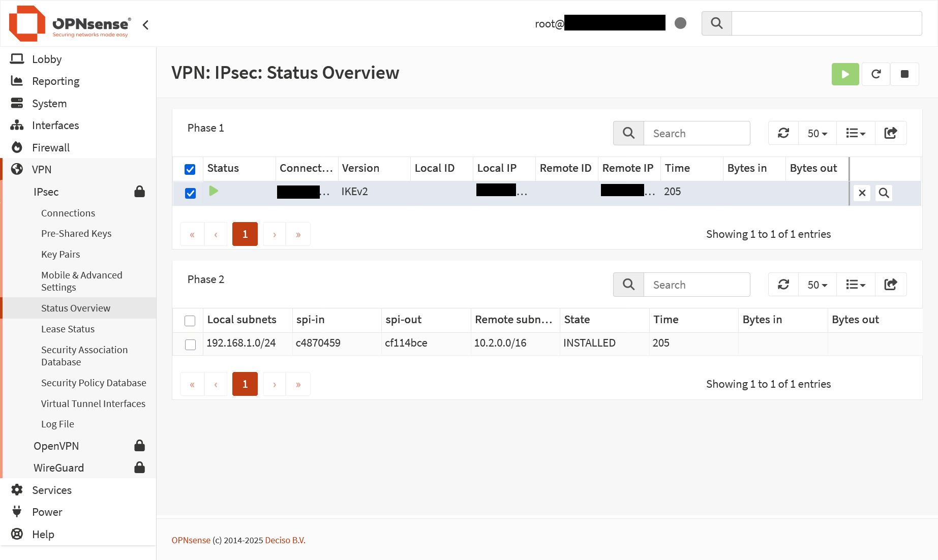Open Phase 2 column selection dropdown
938x560 pixels.
tap(855, 285)
